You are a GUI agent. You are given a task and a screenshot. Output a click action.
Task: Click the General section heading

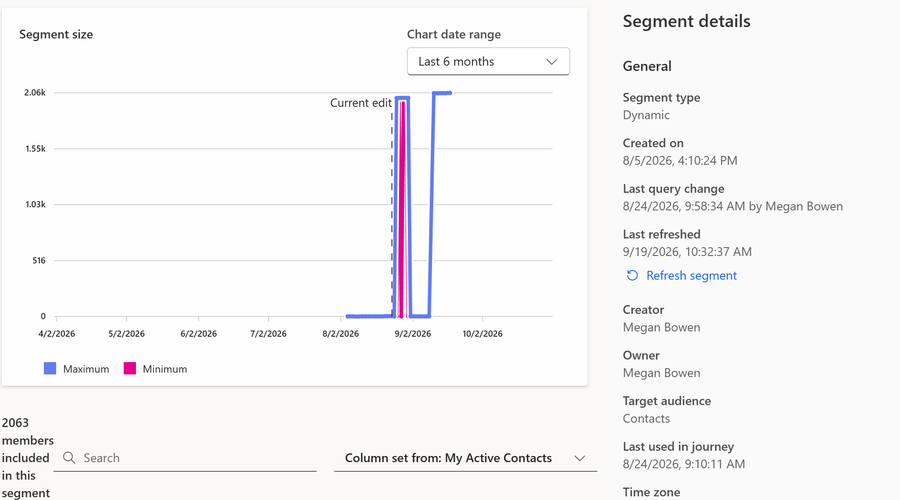point(647,66)
